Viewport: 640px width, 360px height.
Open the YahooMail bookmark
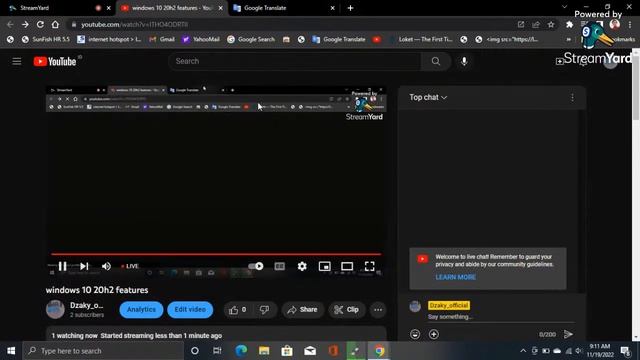(x=201, y=39)
